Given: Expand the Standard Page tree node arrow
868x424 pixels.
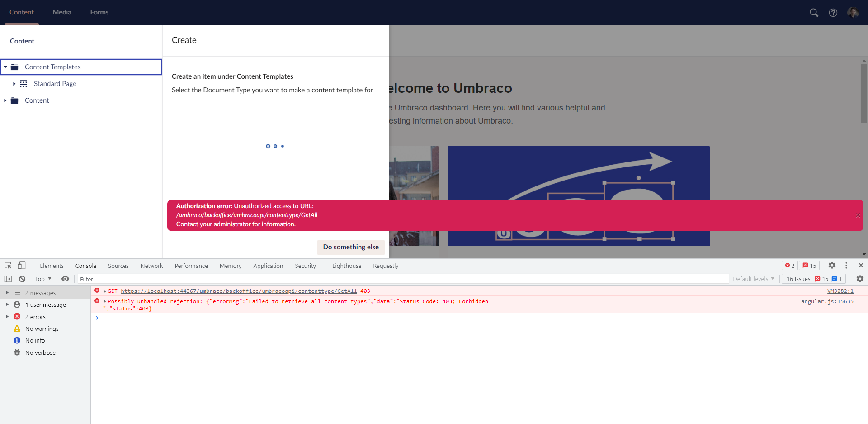Looking at the screenshot, I should [14, 84].
